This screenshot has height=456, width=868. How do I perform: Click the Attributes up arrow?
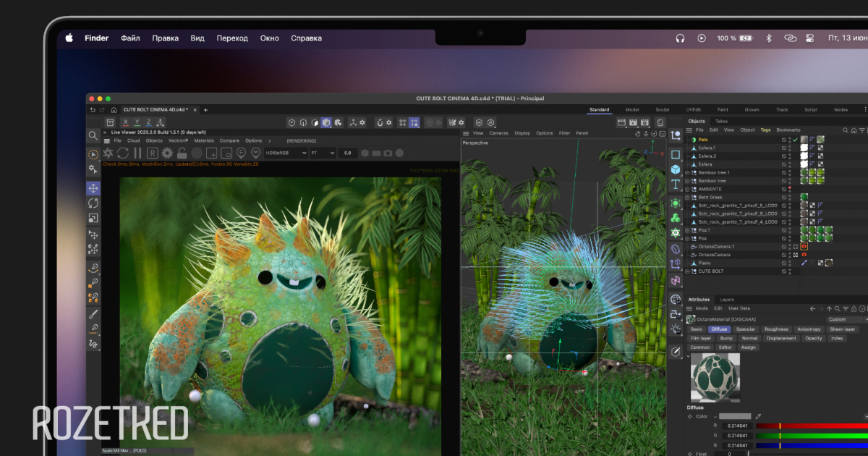(x=829, y=308)
